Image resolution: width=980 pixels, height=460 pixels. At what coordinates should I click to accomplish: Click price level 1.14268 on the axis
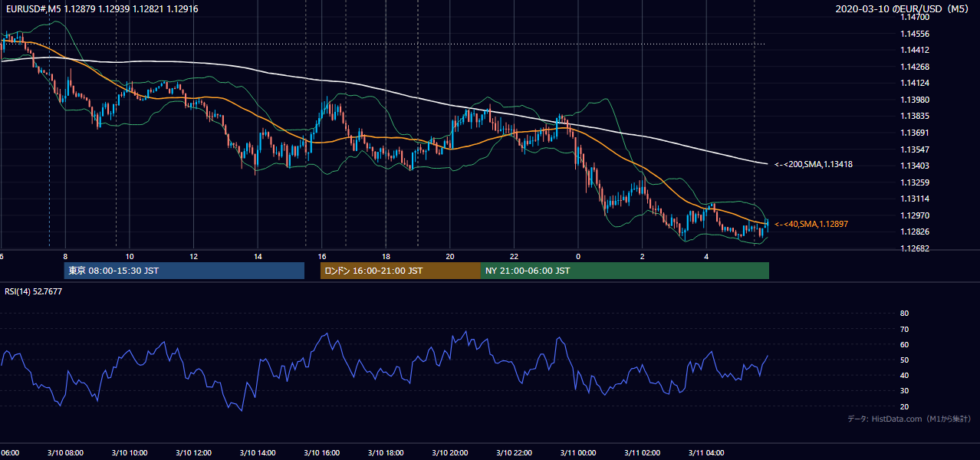pos(915,67)
